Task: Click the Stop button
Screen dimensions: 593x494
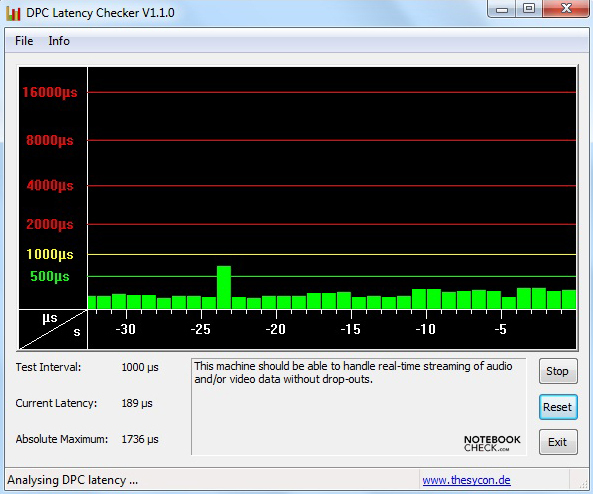Action: 558,371
